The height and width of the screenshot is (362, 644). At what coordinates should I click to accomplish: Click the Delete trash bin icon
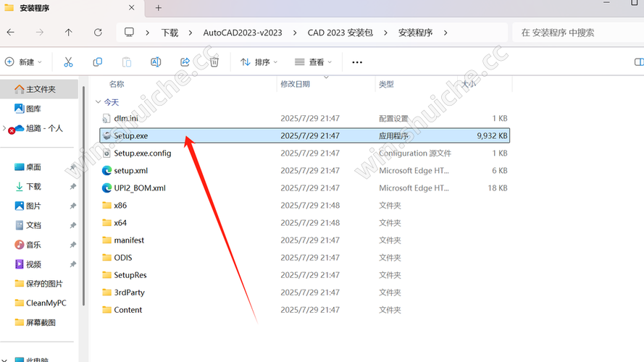pyautogui.click(x=214, y=62)
